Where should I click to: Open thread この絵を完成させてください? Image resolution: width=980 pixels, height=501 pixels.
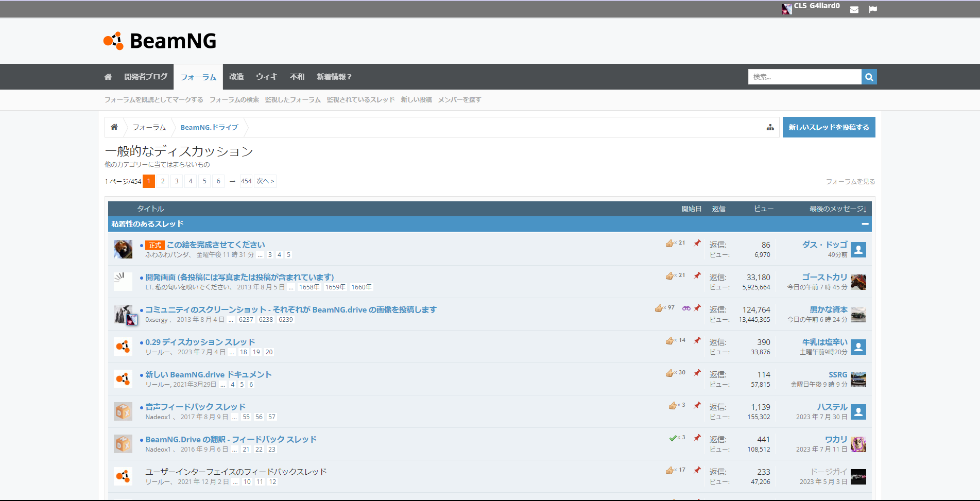click(x=216, y=245)
